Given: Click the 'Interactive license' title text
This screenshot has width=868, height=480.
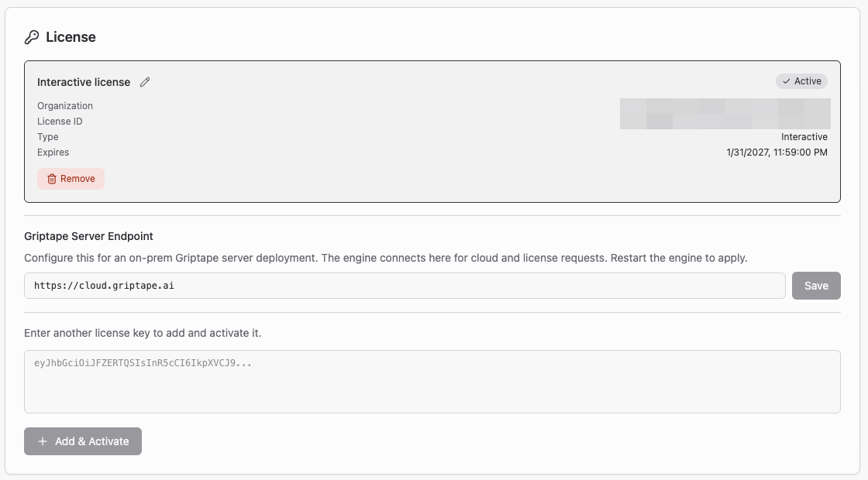Looking at the screenshot, I should click(84, 82).
